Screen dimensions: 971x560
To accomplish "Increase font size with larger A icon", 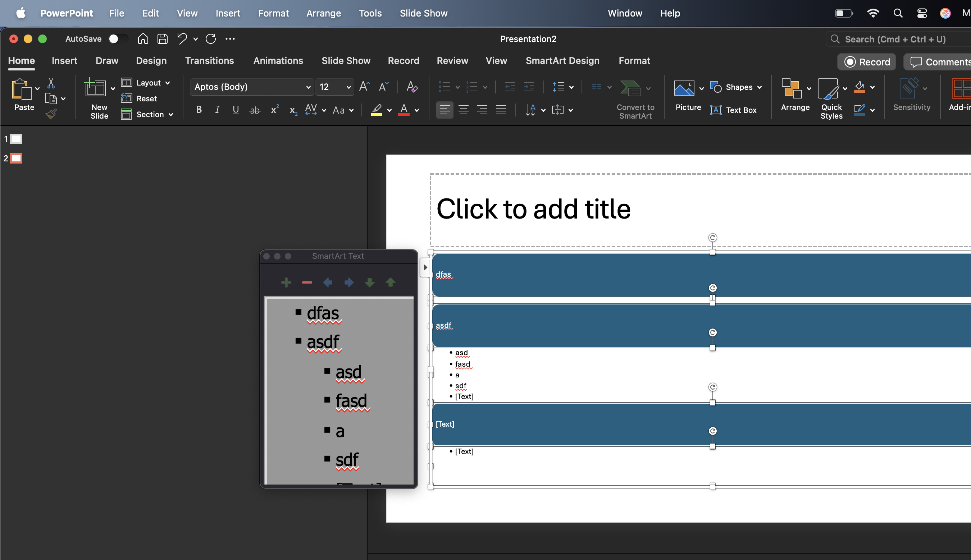I will pyautogui.click(x=364, y=87).
